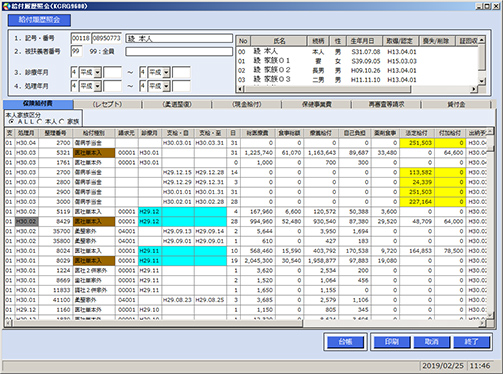The image size is (503, 374).
Task: Click the 記号 input field showing 00118
Action: point(80,38)
